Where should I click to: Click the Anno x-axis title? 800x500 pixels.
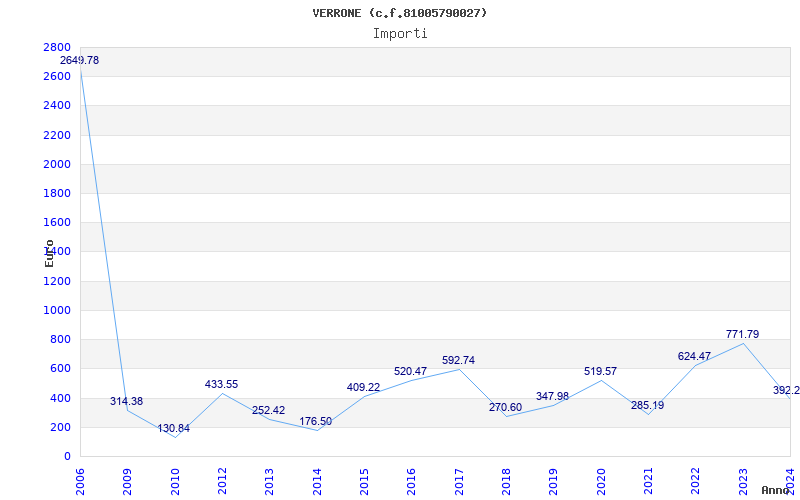coord(776,490)
